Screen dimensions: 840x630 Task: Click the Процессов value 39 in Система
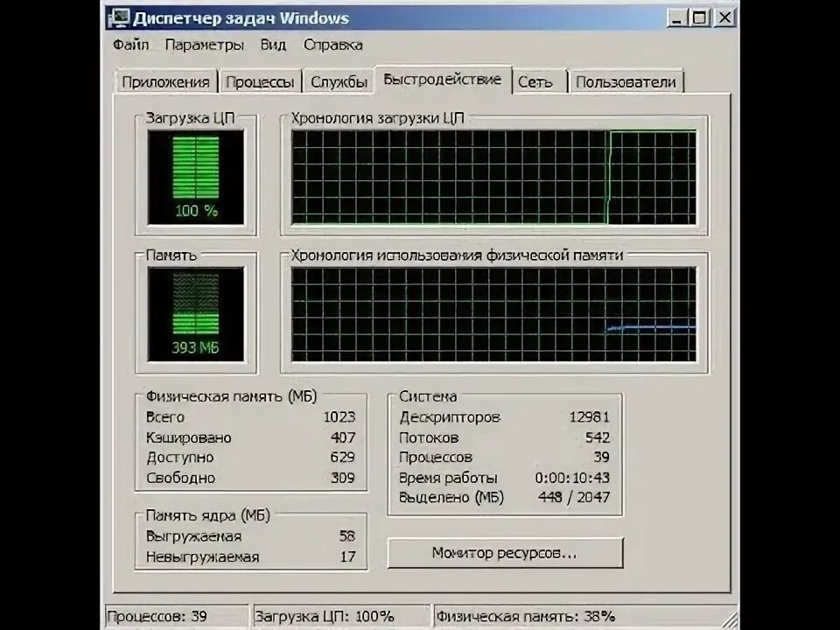click(602, 457)
